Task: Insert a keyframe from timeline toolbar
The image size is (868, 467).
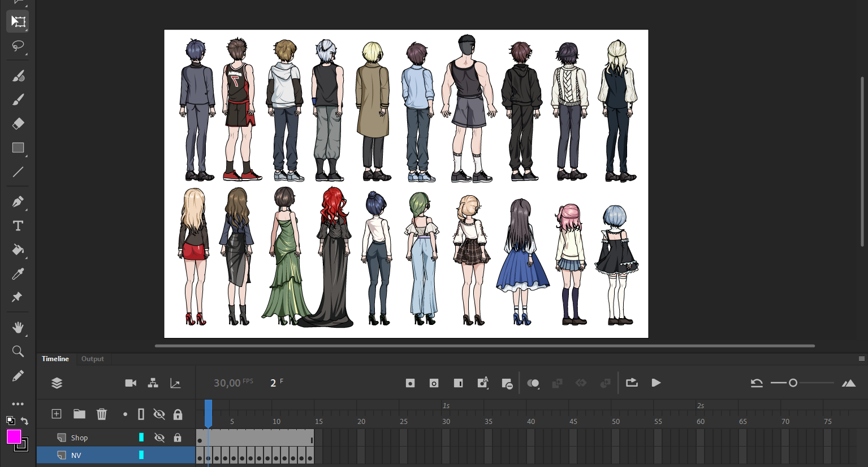Action: click(x=410, y=383)
